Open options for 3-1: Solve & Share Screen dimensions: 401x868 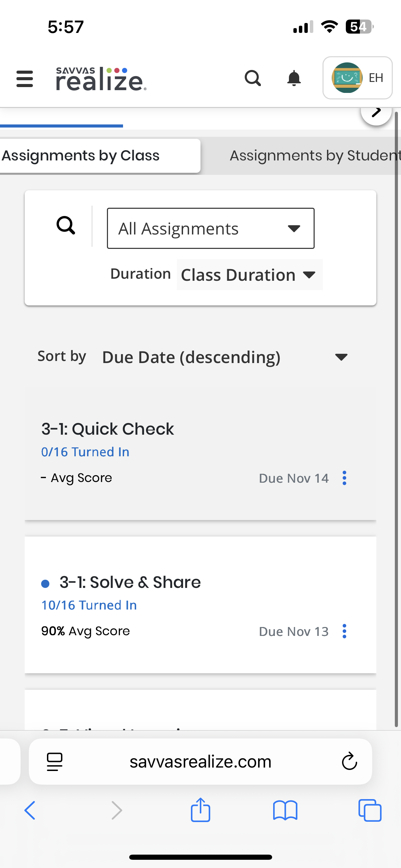344,631
